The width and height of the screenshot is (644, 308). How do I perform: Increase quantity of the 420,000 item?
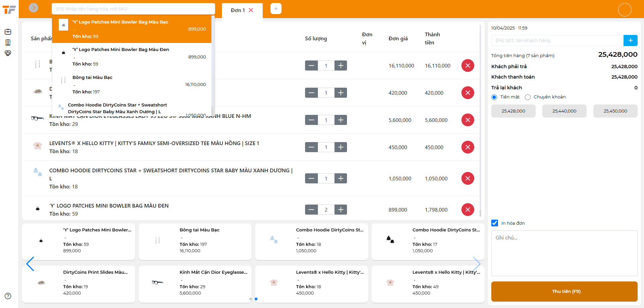point(341,93)
